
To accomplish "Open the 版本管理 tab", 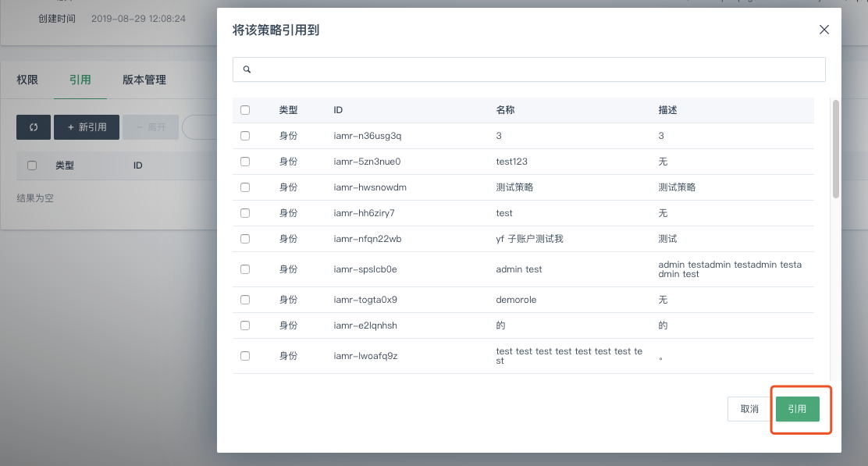I will pyautogui.click(x=144, y=80).
